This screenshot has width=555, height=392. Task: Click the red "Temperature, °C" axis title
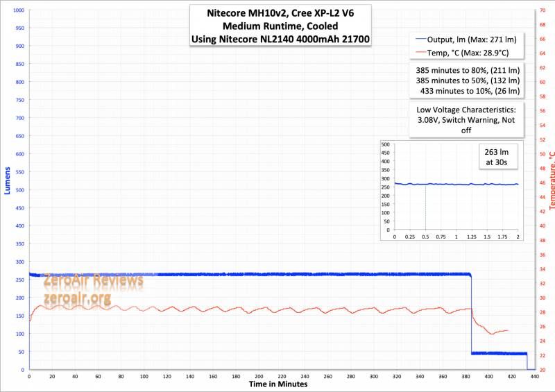coord(552,180)
